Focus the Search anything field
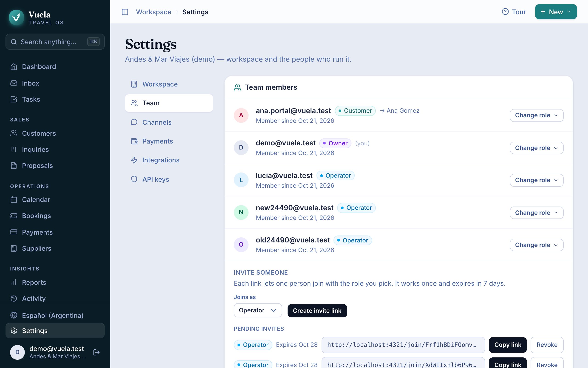This screenshot has width=588, height=368. [x=55, y=42]
